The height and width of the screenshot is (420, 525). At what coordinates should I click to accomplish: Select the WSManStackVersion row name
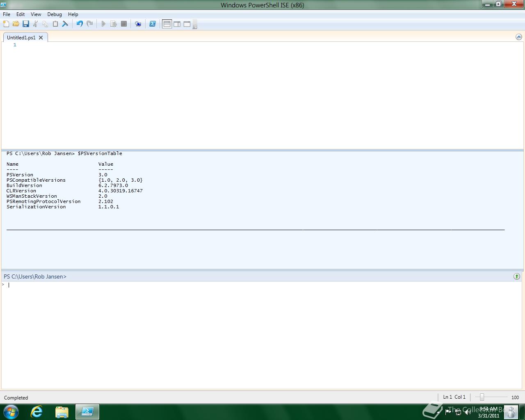pos(32,196)
